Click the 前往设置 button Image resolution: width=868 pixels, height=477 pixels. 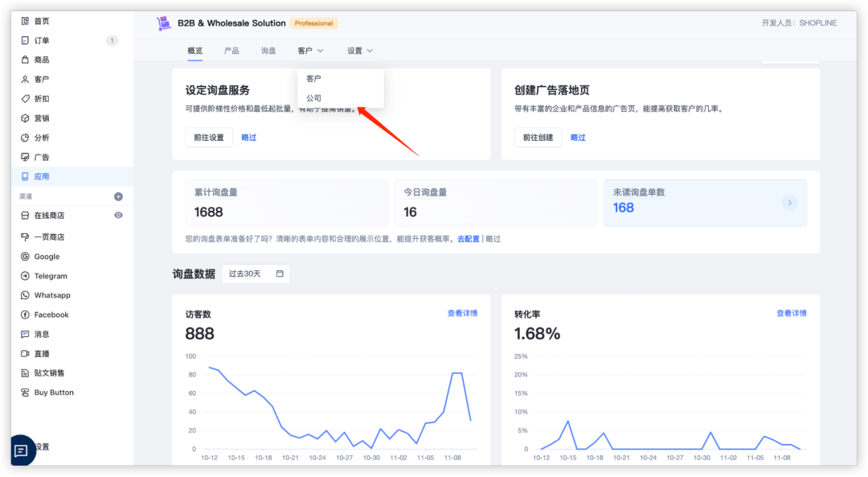(208, 138)
